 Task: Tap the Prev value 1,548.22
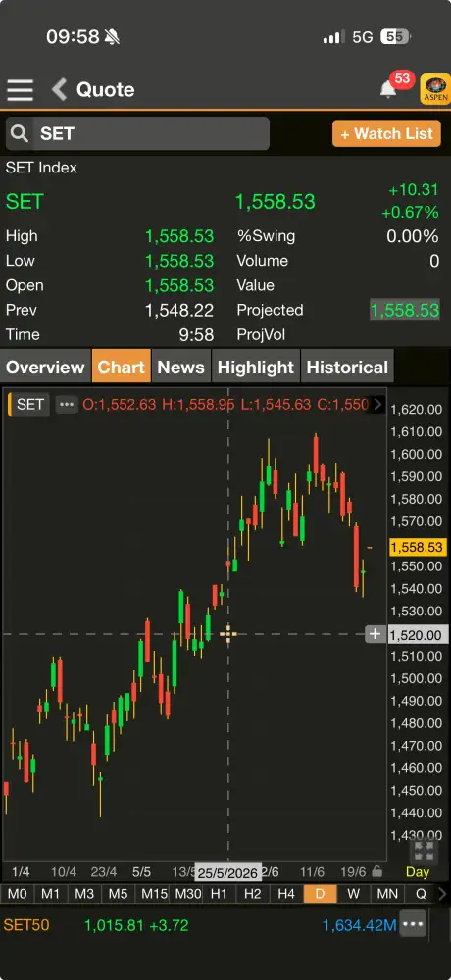point(179,310)
